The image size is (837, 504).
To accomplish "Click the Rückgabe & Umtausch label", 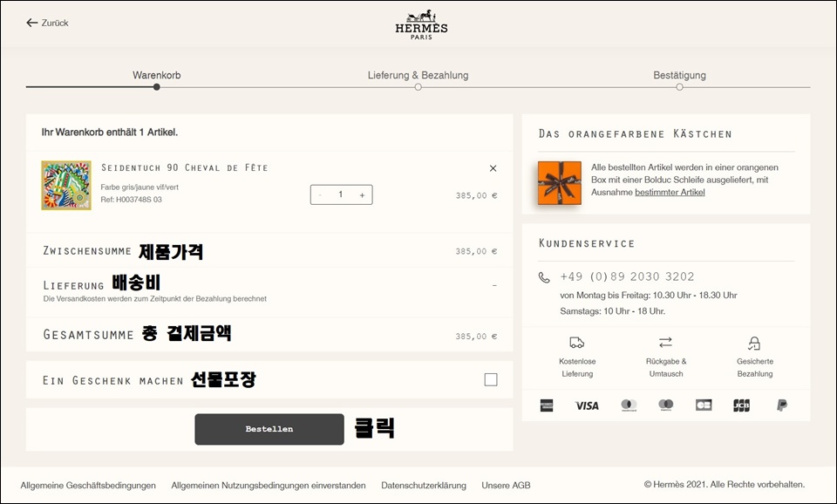I will coord(665,367).
